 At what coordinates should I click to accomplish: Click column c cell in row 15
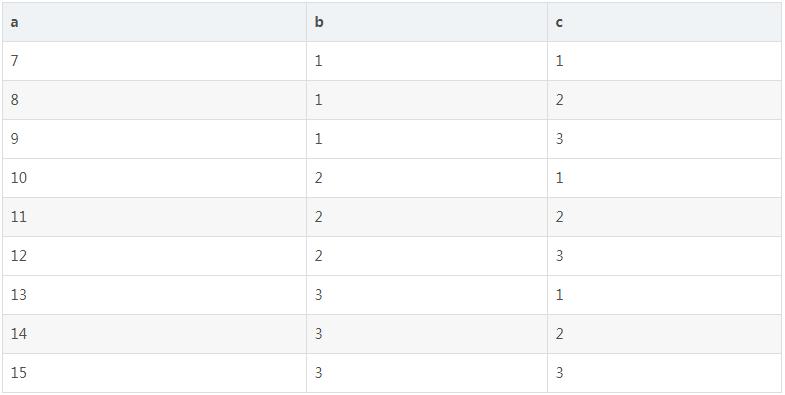(664, 373)
